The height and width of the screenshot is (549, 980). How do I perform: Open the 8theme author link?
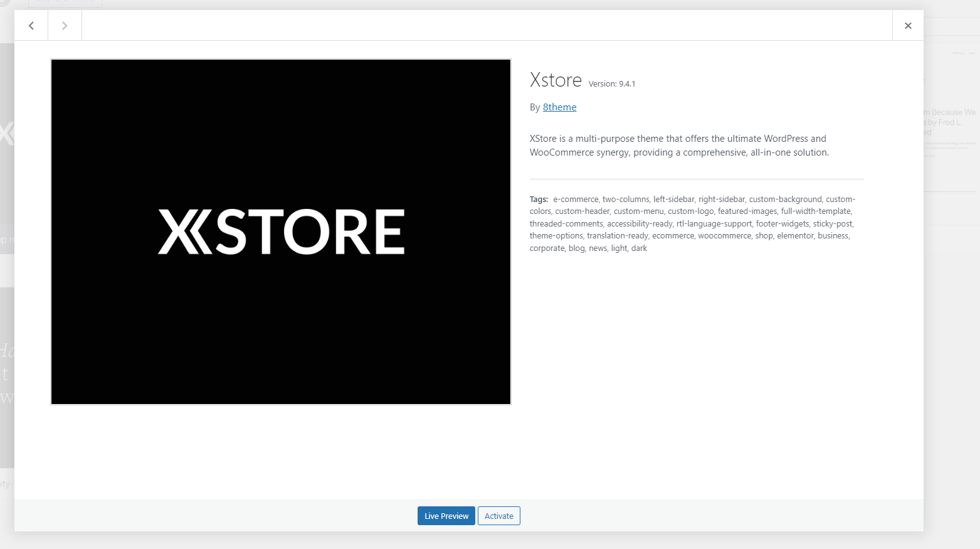click(559, 107)
